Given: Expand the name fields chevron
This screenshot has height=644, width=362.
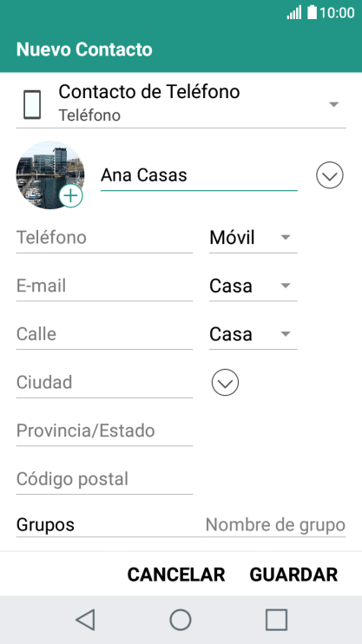Looking at the screenshot, I should (x=330, y=175).
